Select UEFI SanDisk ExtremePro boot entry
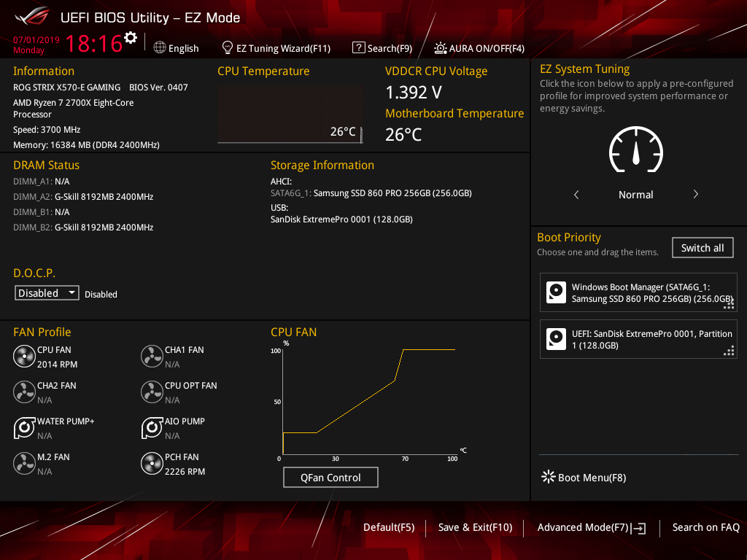Viewport: 747px width, 560px height. [638, 339]
